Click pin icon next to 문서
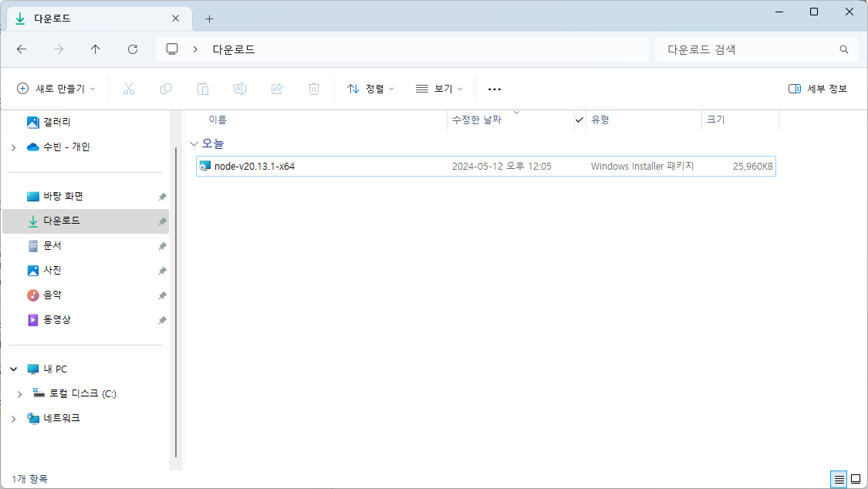The image size is (868, 489). [x=162, y=246]
